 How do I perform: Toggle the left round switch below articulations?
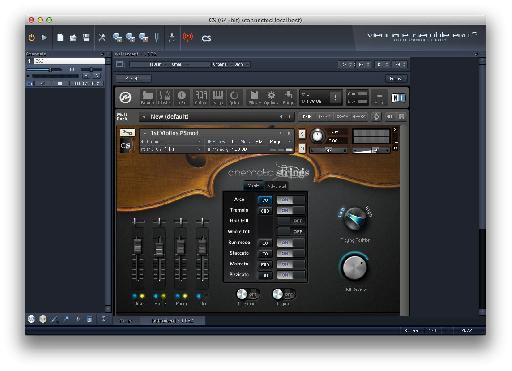pyautogui.click(x=247, y=294)
